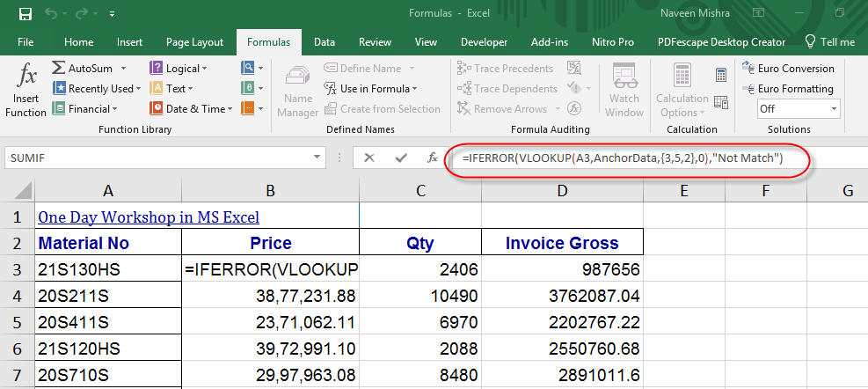Open the Nitro Pro tab
This screenshot has height=389, width=868.
pyautogui.click(x=613, y=42)
